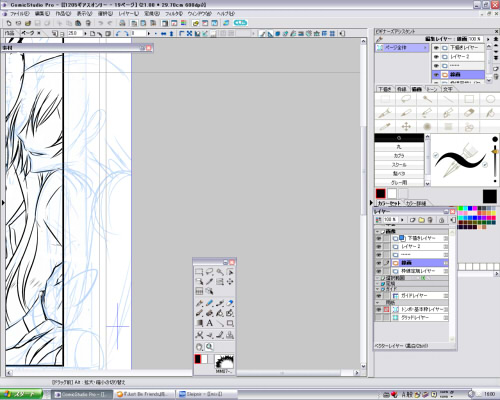
Task: Select the rectangle marquee tool in floating toolbox
Action: pyautogui.click(x=199, y=272)
